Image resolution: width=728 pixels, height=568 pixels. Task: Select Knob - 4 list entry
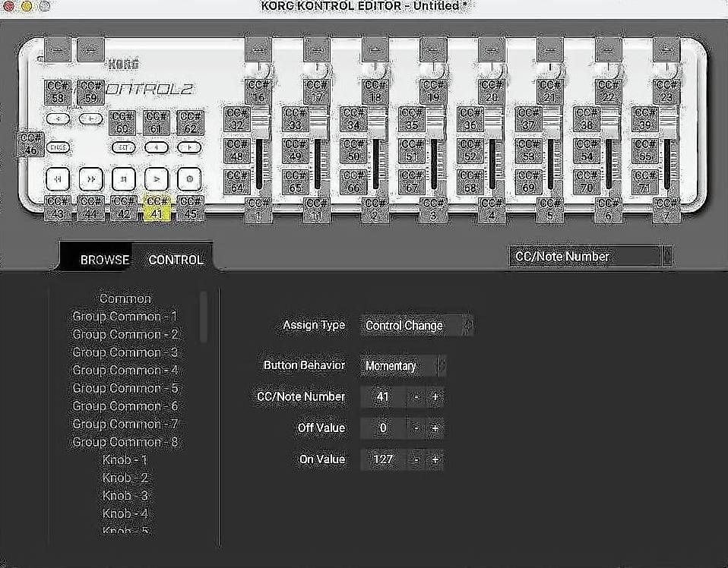pyautogui.click(x=125, y=513)
